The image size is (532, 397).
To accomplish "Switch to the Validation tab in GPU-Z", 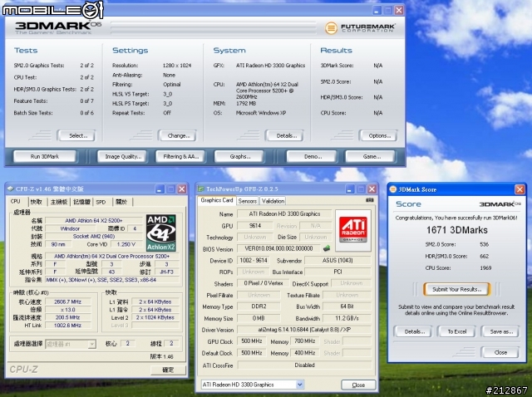I will (x=273, y=201).
